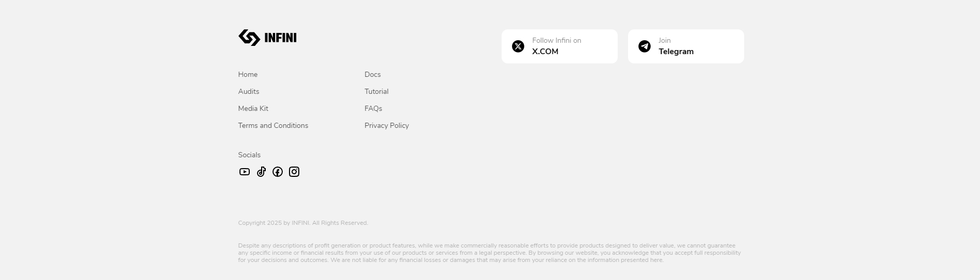This screenshot has width=980, height=280.
Task: Follow Infini on X.COM button
Action: point(559,46)
